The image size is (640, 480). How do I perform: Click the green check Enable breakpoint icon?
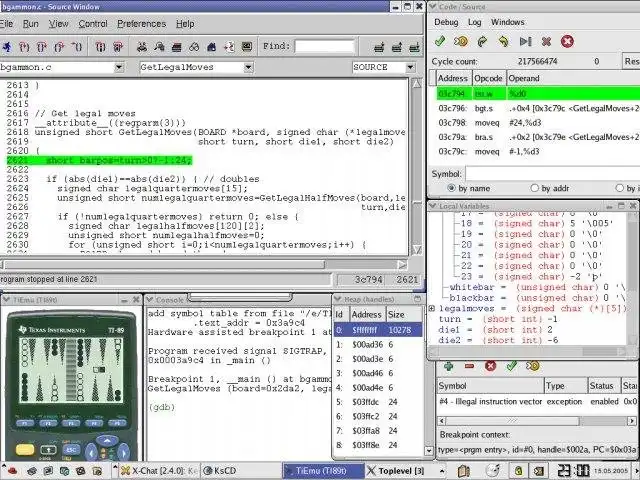(x=511, y=365)
